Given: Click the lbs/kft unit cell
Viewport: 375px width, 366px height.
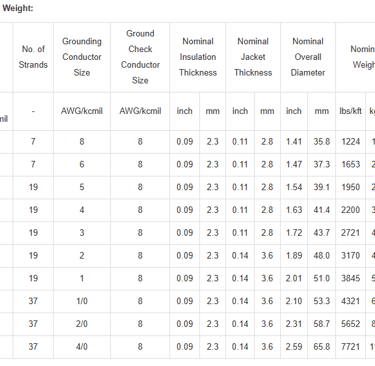Looking at the screenshot, I should (x=350, y=111).
